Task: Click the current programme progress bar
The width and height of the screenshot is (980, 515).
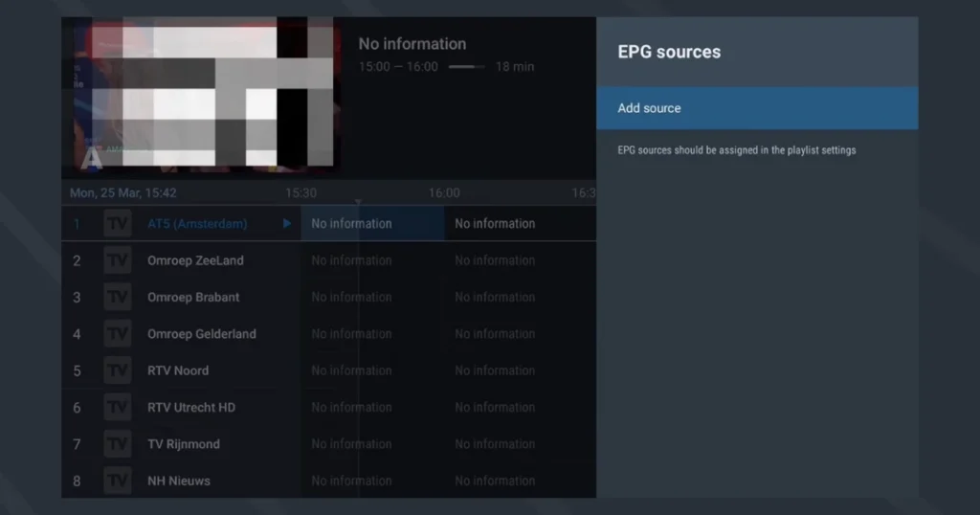Action: click(x=466, y=67)
